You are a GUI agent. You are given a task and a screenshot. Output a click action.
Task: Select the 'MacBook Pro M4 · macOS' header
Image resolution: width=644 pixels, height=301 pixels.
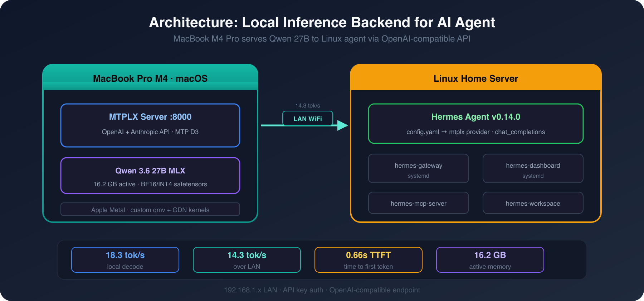tap(150, 78)
